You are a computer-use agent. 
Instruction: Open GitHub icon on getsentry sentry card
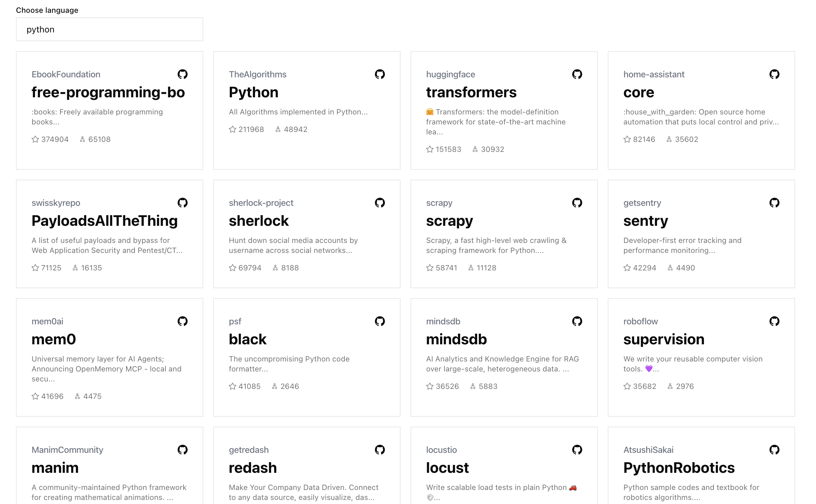774,203
